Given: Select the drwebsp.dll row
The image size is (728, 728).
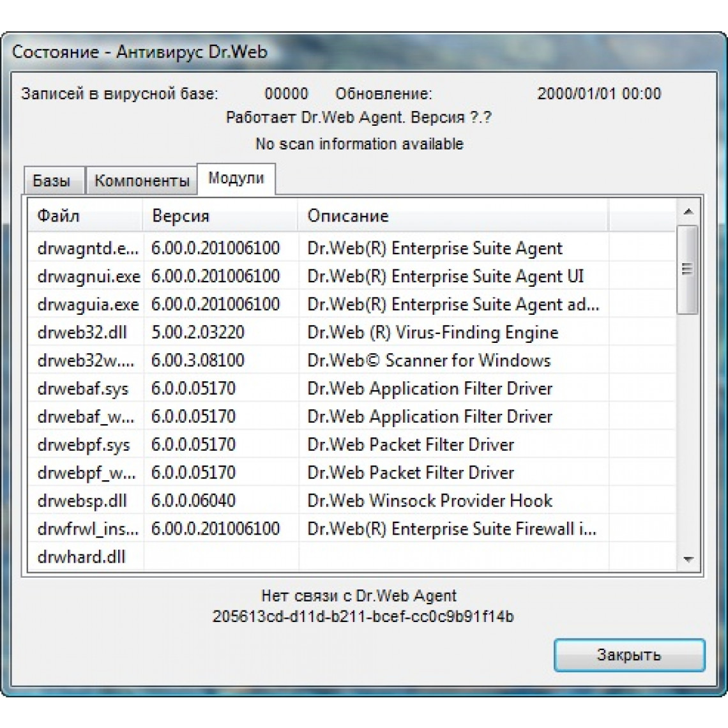Looking at the screenshot, I should (351, 501).
